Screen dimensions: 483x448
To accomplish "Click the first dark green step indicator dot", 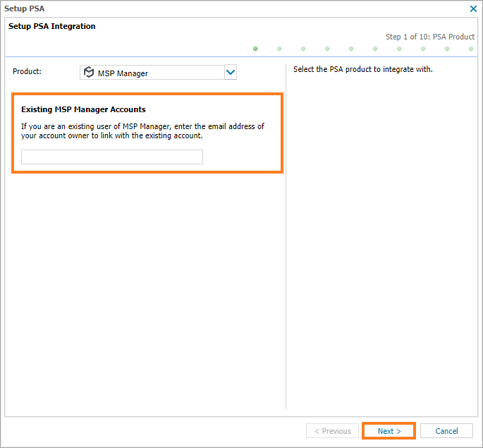I will (x=255, y=49).
